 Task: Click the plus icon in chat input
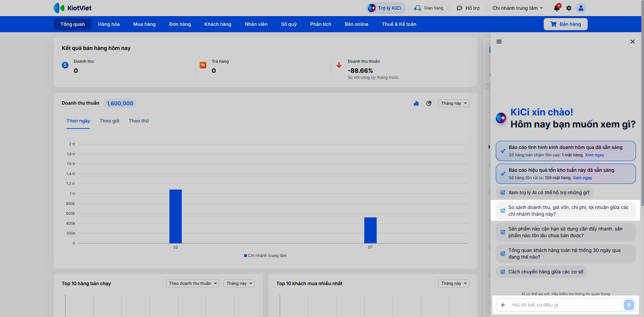[503, 305]
